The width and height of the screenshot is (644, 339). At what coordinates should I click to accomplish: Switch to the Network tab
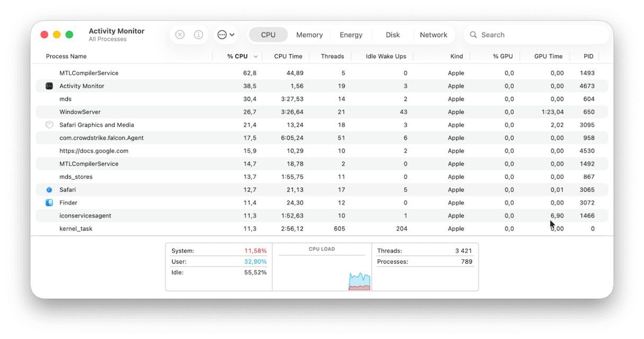[434, 35]
